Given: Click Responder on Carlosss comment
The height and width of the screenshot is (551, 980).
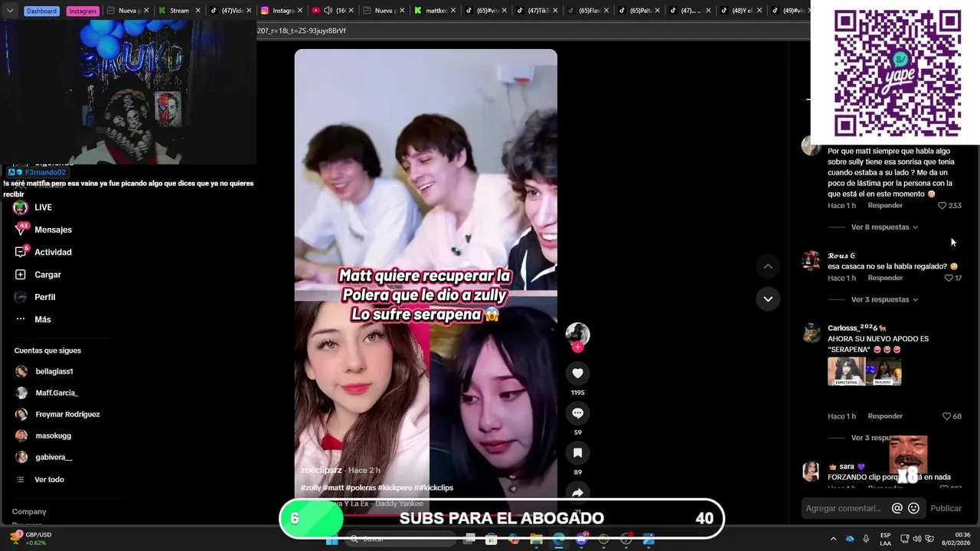Looking at the screenshot, I should (885, 416).
